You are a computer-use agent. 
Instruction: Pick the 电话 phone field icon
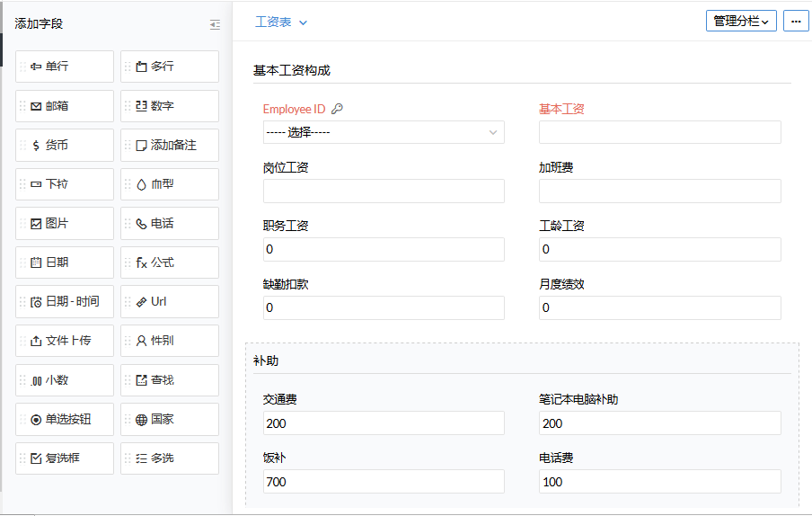tap(141, 224)
